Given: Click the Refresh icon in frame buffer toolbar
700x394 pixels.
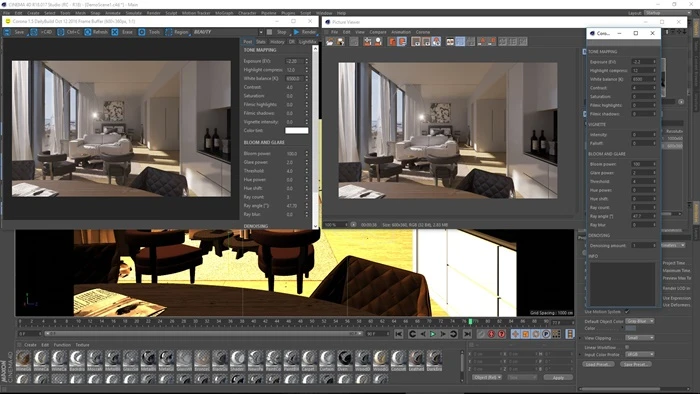Looking at the screenshot, I should (x=88, y=32).
